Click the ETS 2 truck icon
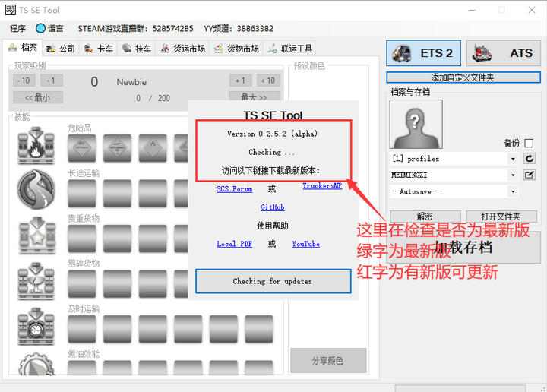The image size is (547, 392). click(402, 53)
